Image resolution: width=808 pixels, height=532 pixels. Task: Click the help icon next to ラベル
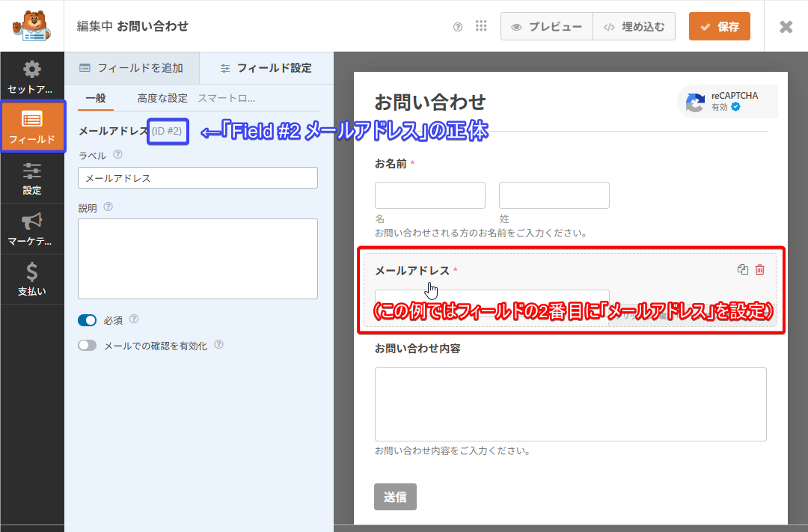(117, 155)
